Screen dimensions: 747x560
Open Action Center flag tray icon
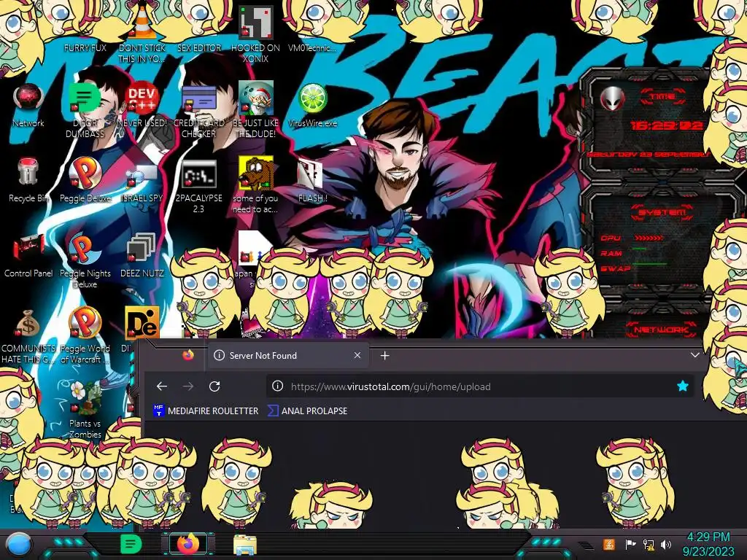pos(630,544)
